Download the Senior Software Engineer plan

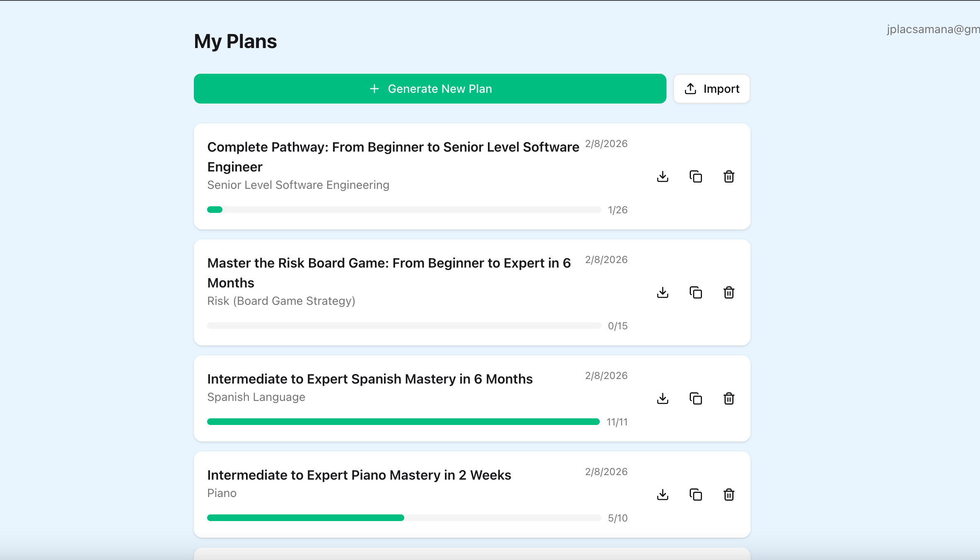pos(663,176)
